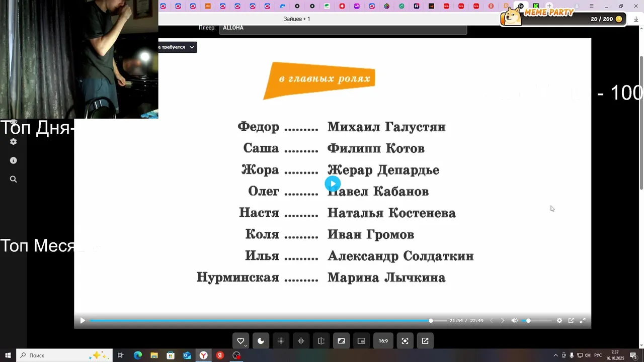Image resolution: width=644 pixels, height=362 pixels.
Task: Toggle the dotted grid effect button
Action: (281, 341)
